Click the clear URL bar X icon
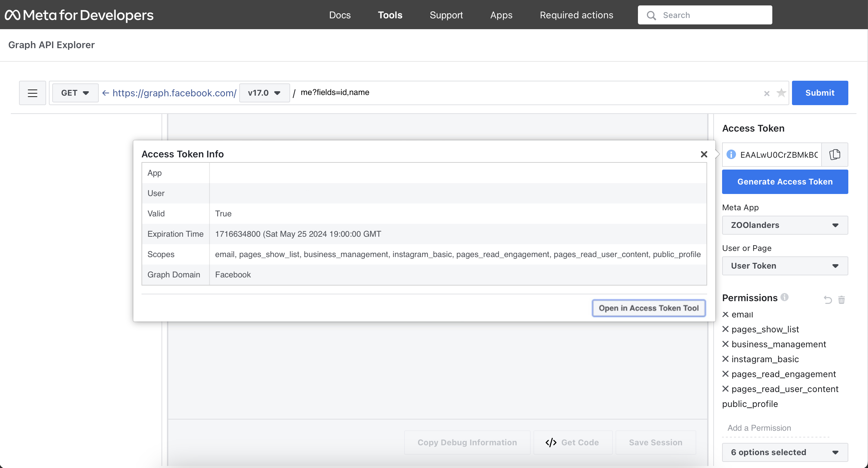The height and width of the screenshot is (468, 868). tap(767, 93)
